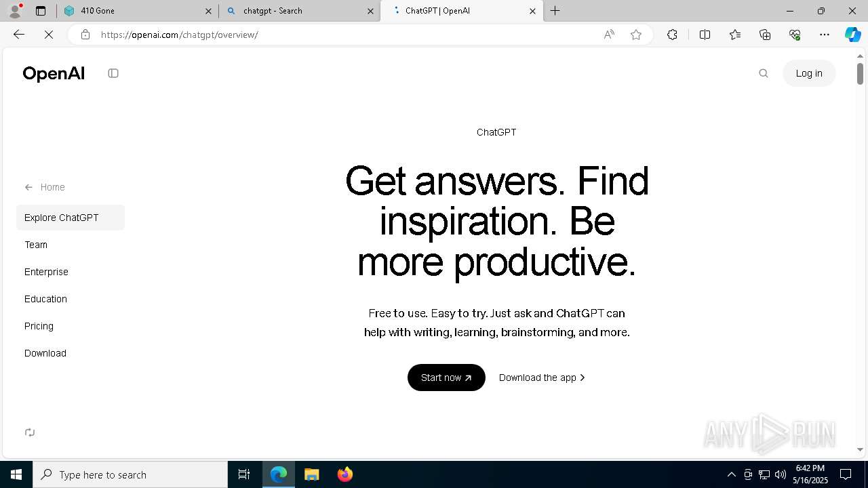This screenshot has height=488, width=868.
Task: Toggle the OpenAI sidebar panel icon
Action: coord(113,73)
